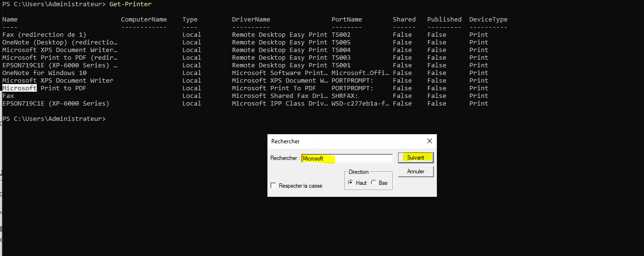Click the Name column header
Image resolution: width=644 pixels, height=256 pixels.
point(10,20)
